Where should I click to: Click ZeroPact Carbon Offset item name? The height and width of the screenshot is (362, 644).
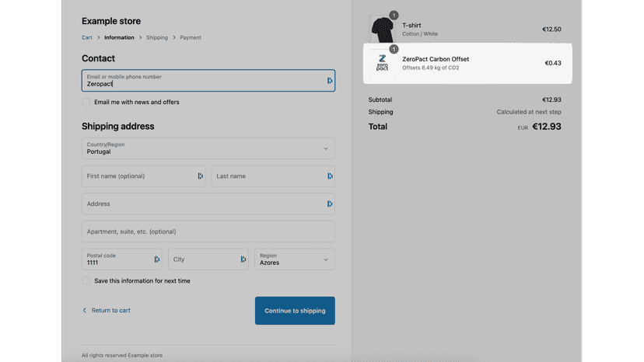point(436,59)
